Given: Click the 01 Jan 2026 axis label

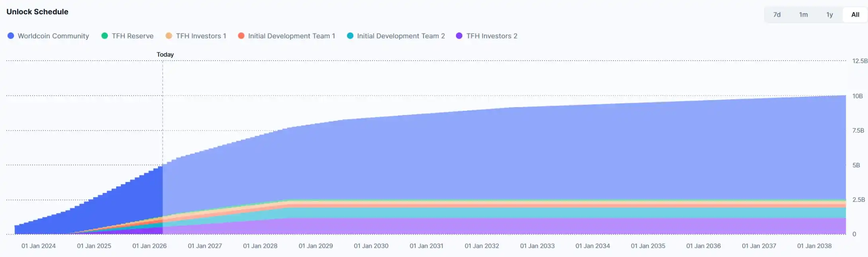Looking at the screenshot, I should pos(149,246).
